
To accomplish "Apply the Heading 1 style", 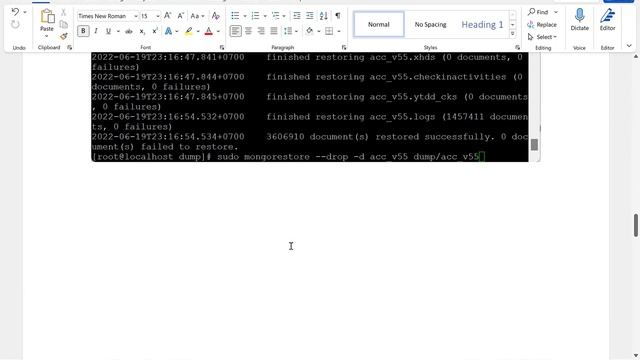I will [x=482, y=24].
